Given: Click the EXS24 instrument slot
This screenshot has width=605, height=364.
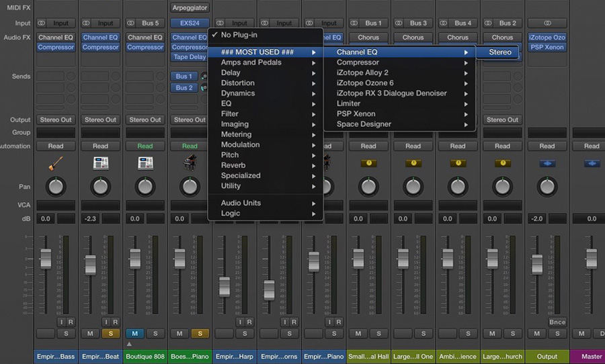Looking at the screenshot, I should point(190,23).
